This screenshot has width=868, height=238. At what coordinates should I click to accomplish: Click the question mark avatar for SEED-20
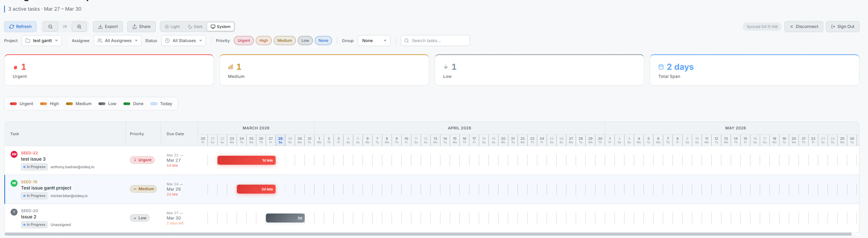point(14,212)
